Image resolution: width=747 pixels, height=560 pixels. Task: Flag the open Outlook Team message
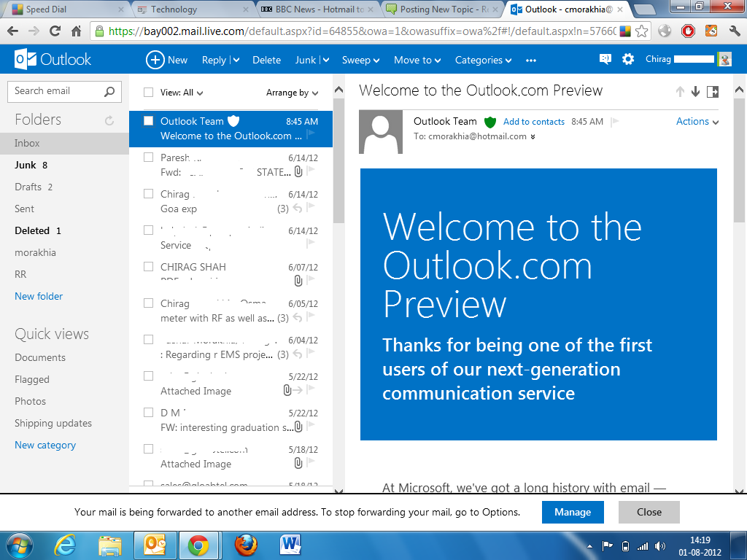tap(615, 122)
